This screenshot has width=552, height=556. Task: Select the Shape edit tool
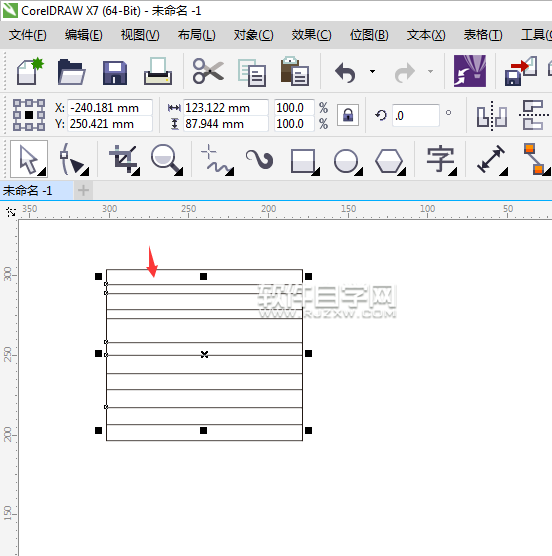(73, 159)
